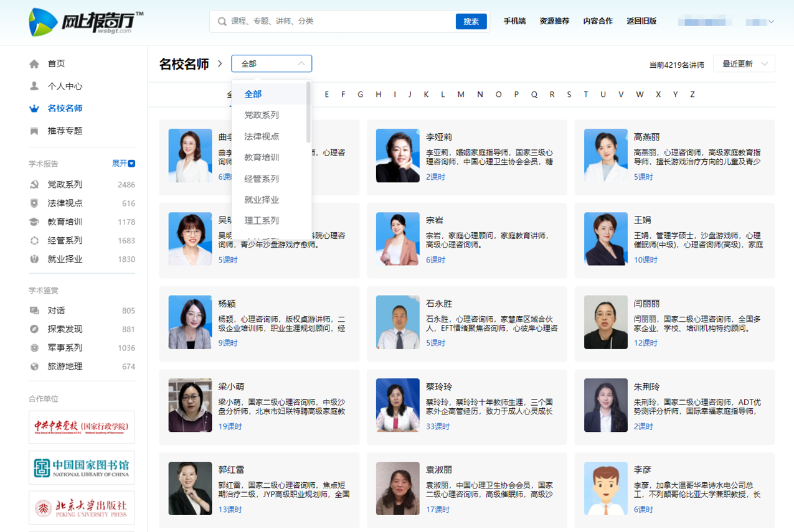
Task: Open the 最近更新 sort dropdown
Action: (744, 64)
